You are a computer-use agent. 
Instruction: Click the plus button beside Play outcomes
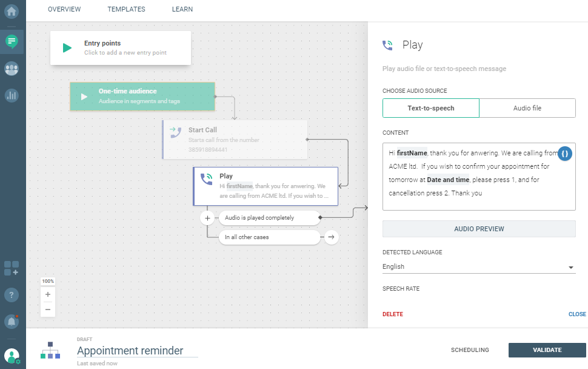[x=207, y=217]
